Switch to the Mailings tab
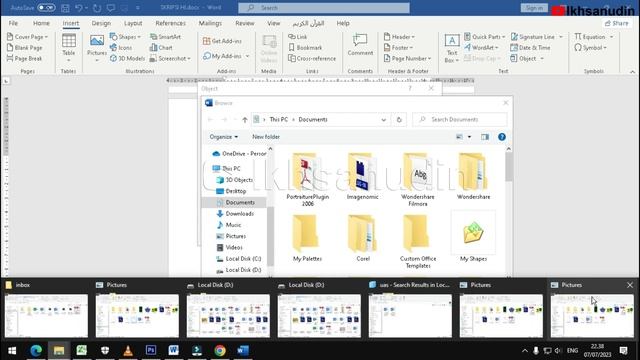The height and width of the screenshot is (360, 640). [210, 23]
